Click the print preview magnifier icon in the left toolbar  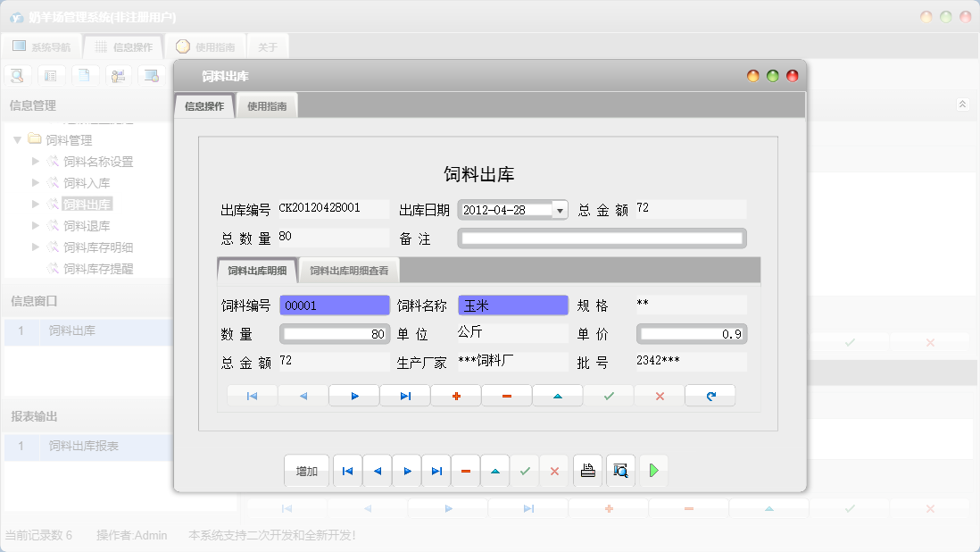click(17, 75)
